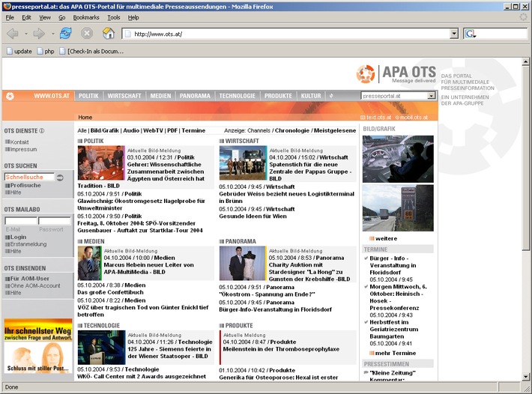
Task: Show the Termine filter
Action: click(x=193, y=130)
